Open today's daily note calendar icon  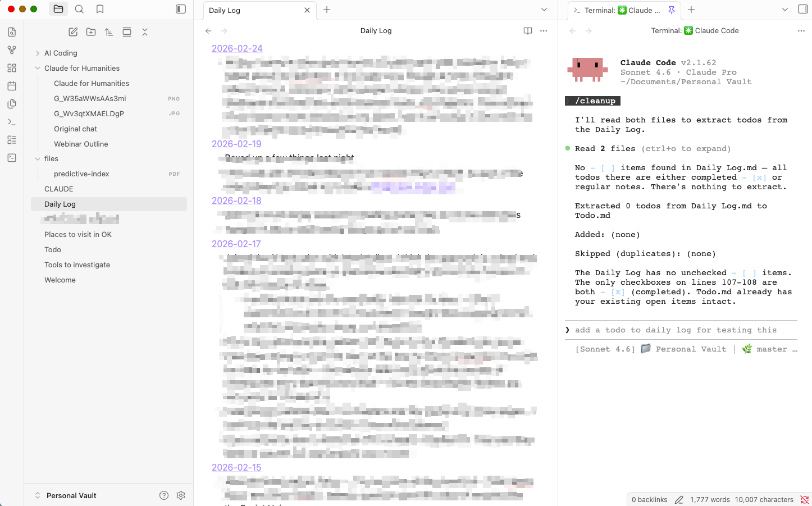click(12, 86)
